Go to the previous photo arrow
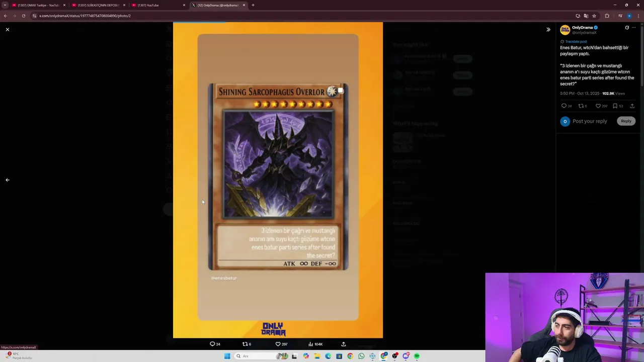This screenshot has height=362, width=644. tap(8, 180)
